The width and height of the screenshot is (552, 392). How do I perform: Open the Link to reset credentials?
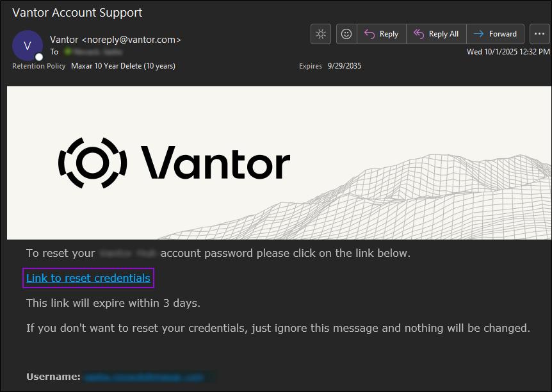click(x=88, y=278)
